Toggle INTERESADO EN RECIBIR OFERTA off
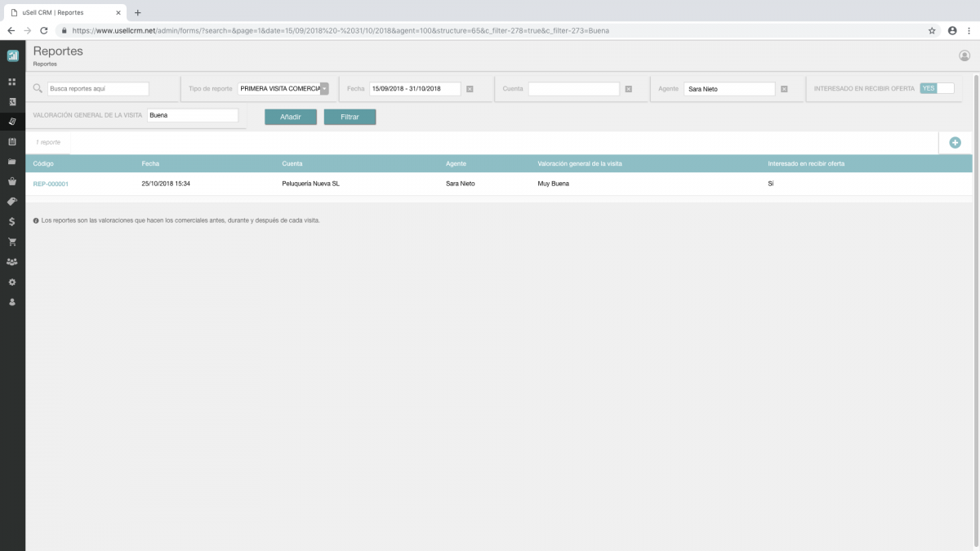Image resolution: width=980 pixels, height=551 pixels. point(938,88)
